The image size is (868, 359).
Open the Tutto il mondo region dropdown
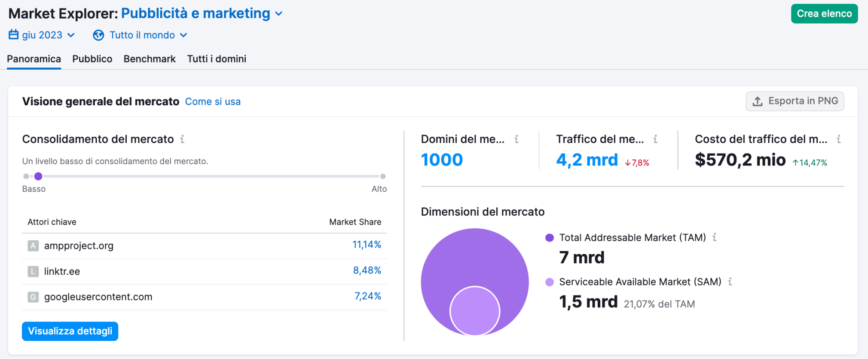coord(141,35)
